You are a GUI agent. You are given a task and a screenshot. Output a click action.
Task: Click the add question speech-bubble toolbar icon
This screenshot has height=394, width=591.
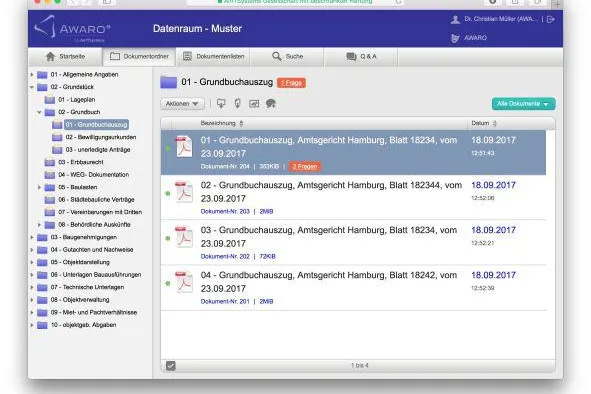tap(271, 104)
